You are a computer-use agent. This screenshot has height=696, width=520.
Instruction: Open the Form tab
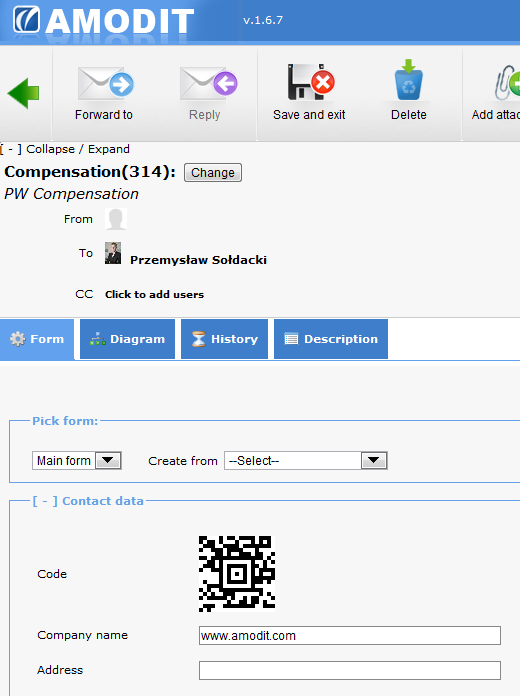pyautogui.click(x=37, y=339)
